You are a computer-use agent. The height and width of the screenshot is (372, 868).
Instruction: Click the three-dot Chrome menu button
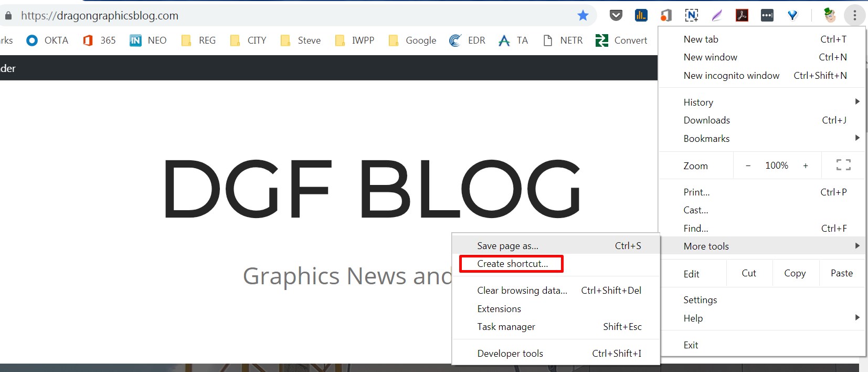pos(854,16)
